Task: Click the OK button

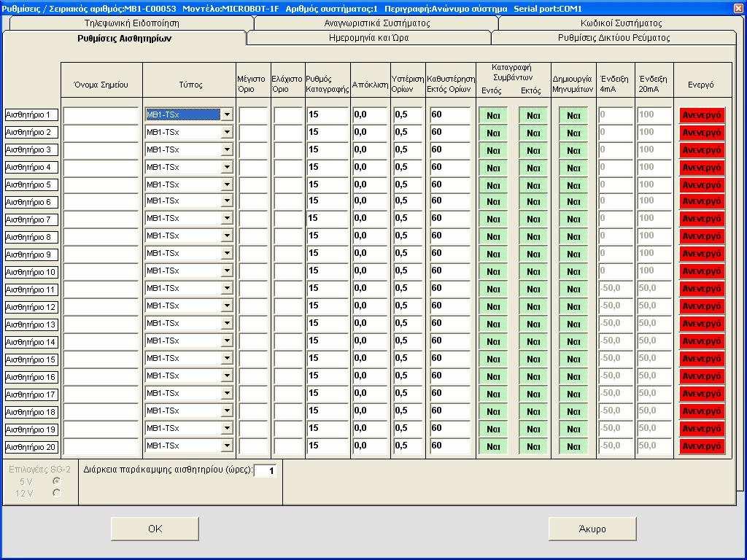Action: (x=155, y=529)
